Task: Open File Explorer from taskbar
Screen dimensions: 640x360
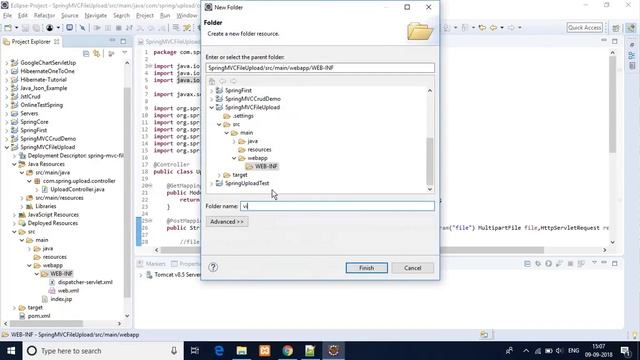Action: (242, 351)
